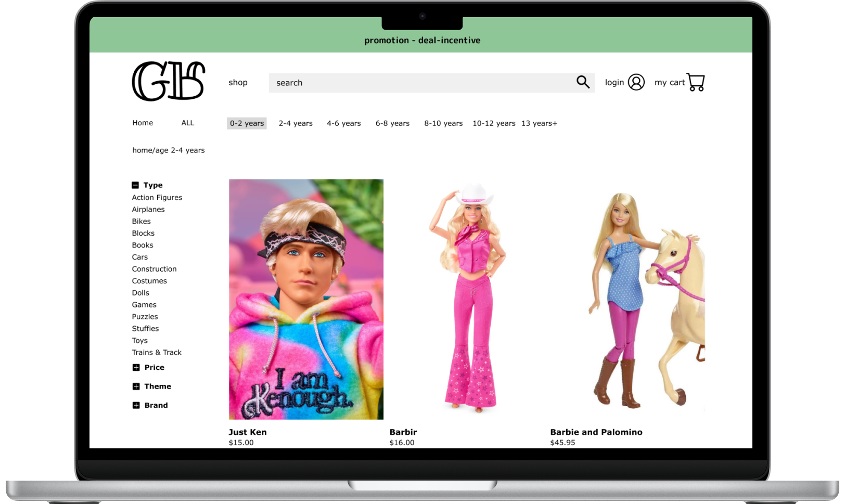The height and width of the screenshot is (504, 845).
Task: Select the 8-10 years age tab
Action: [443, 123]
